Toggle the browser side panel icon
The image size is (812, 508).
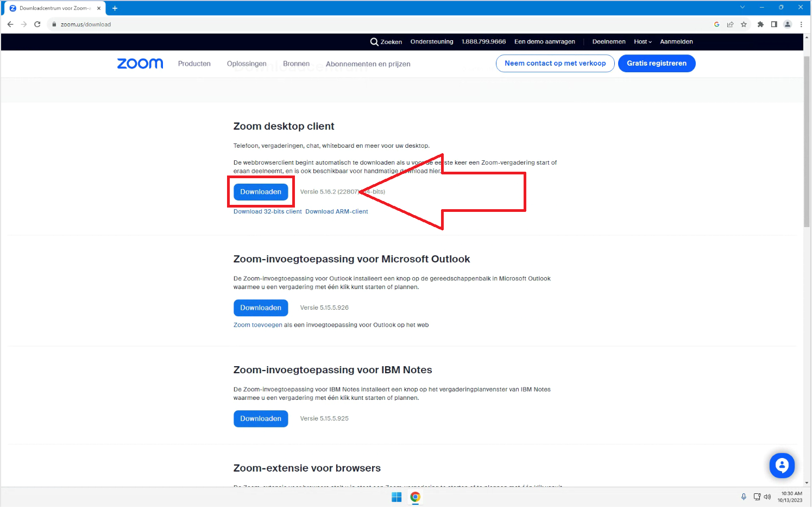[x=774, y=24]
